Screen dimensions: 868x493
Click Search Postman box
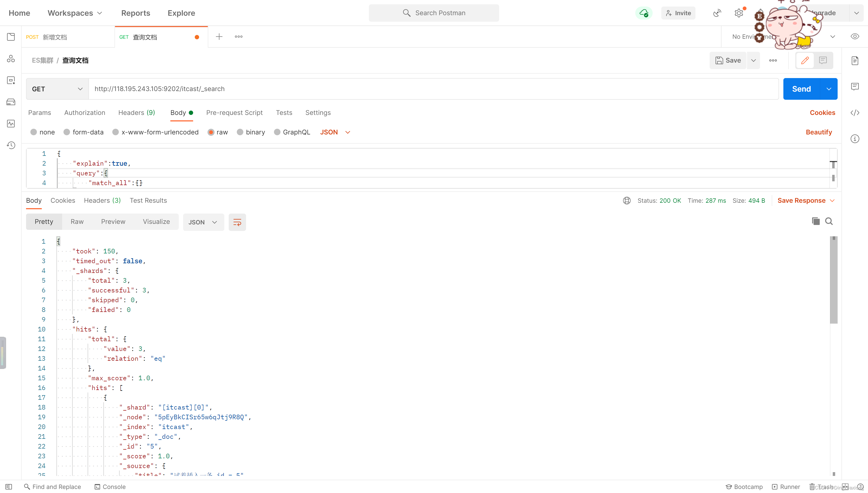point(434,13)
